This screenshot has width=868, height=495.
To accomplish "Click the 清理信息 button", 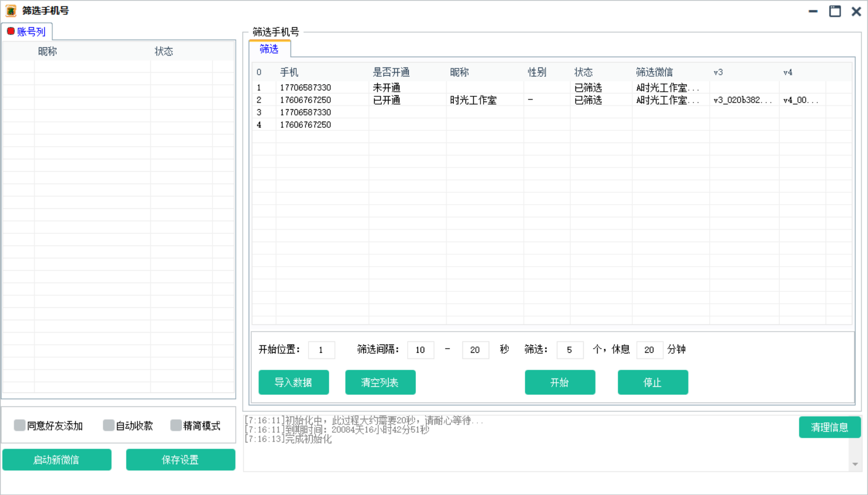I will pos(829,427).
